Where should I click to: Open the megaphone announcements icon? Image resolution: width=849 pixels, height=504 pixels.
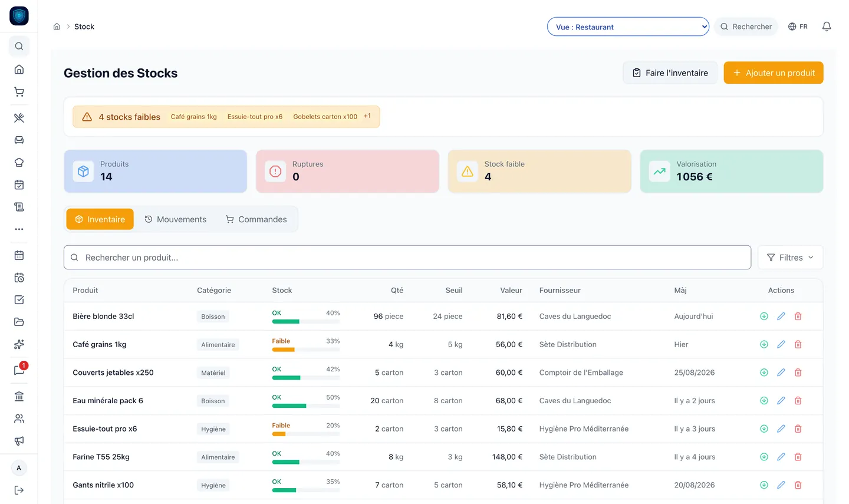tap(19, 441)
